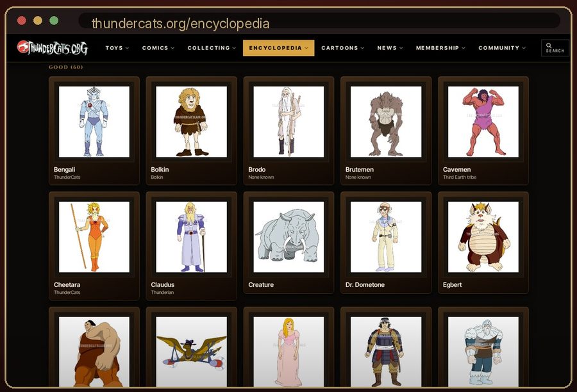Click the Good (60) section heading
This screenshot has height=392, width=577.
tap(66, 67)
